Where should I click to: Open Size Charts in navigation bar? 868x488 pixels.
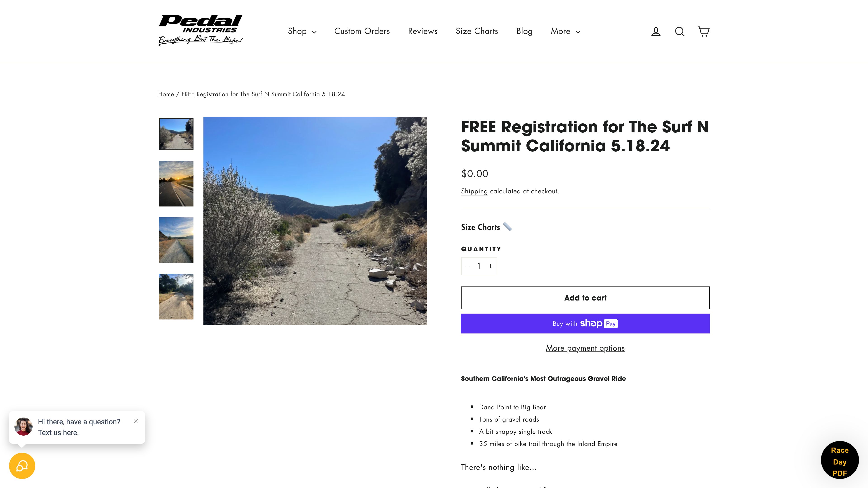476,31
